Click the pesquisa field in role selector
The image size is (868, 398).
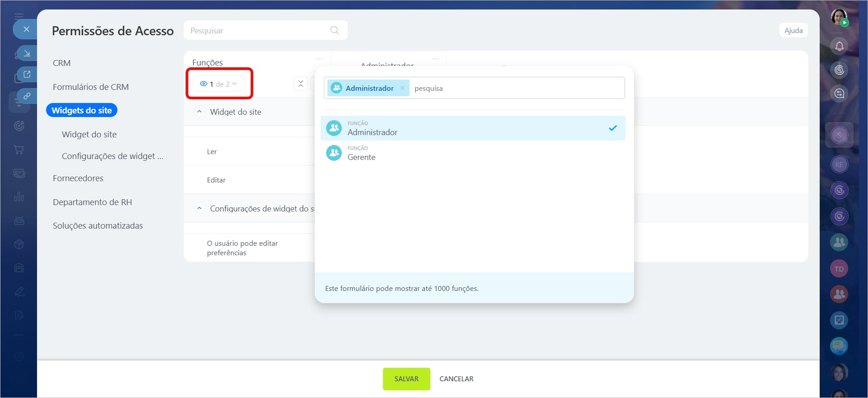515,88
